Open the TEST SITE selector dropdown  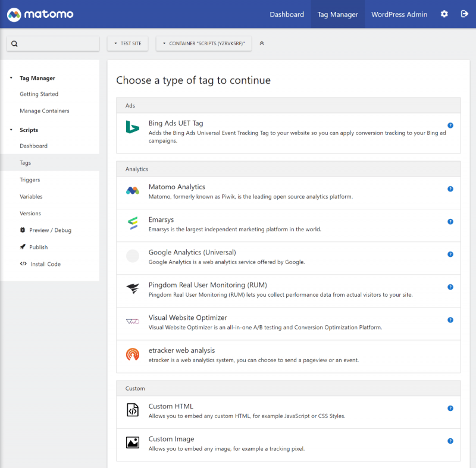[127, 43]
